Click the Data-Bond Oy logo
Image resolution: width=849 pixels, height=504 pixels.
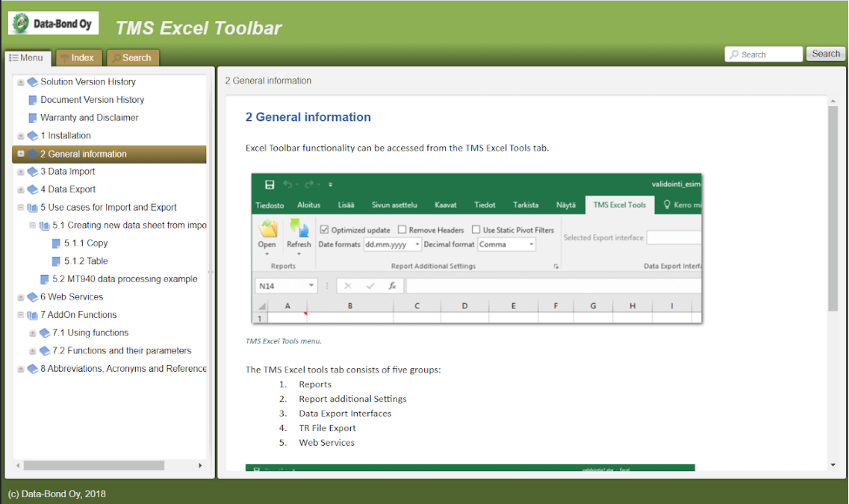(x=53, y=24)
